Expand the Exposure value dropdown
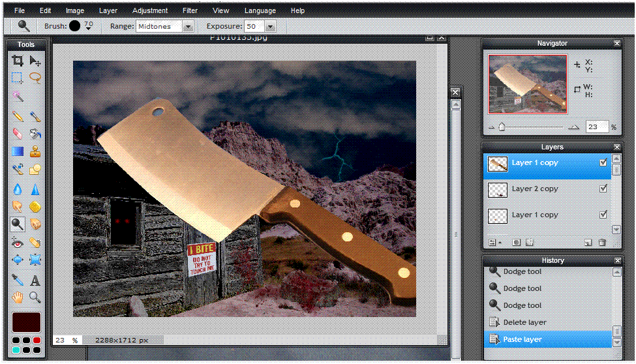The height and width of the screenshot is (364, 636). click(270, 27)
